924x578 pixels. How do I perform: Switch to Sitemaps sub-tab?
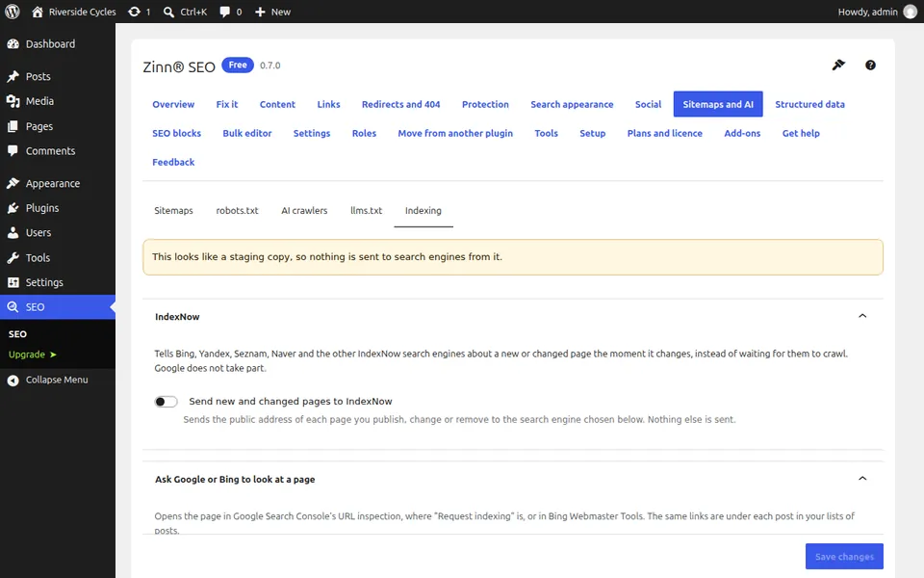(173, 211)
